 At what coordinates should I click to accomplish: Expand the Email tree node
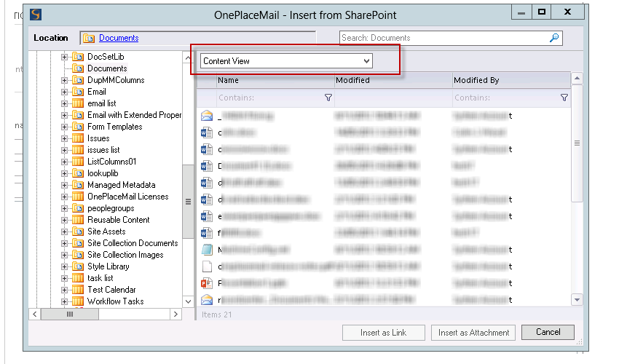(64, 92)
